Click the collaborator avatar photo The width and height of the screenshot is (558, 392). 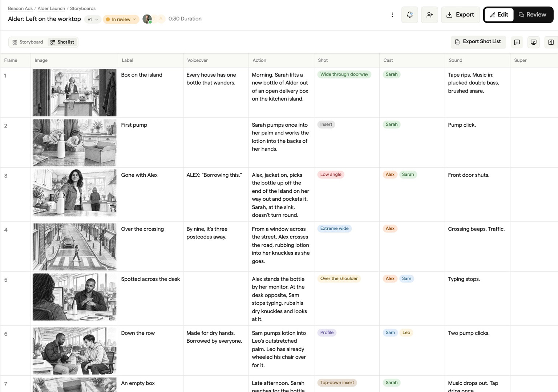[147, 19]
